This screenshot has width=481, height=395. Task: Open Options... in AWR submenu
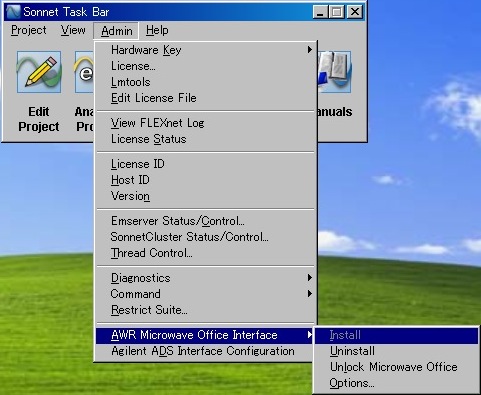click(396, 383)
